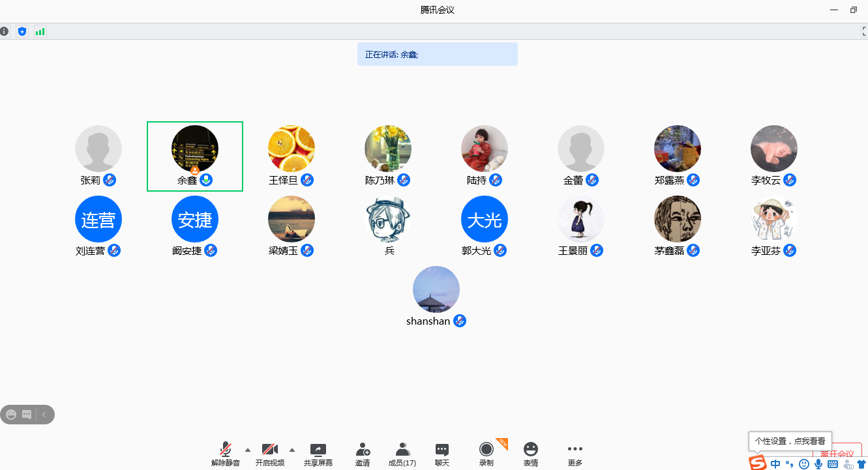
Task: Expand the arrow next to 解除静音
Action: [x=248, y=450]
